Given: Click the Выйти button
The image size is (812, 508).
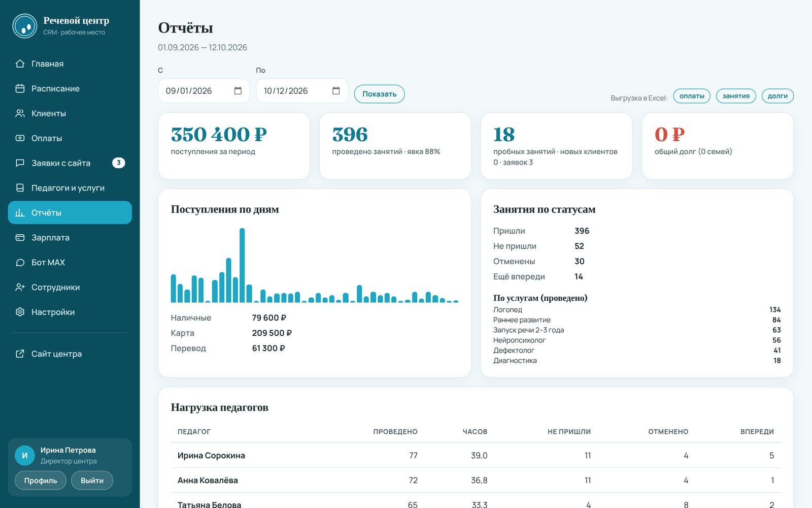Looking at the screenshot, I should [x=92, y=481].
